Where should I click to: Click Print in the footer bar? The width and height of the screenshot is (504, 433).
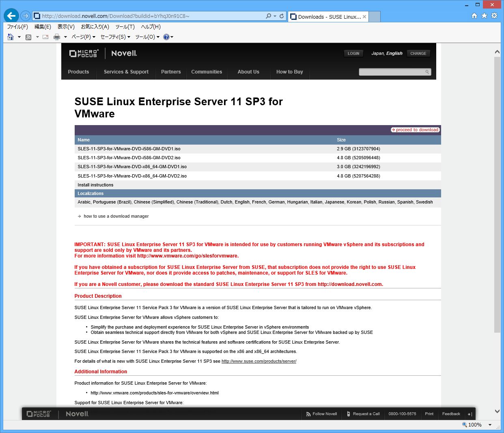[x=429, y=414]
